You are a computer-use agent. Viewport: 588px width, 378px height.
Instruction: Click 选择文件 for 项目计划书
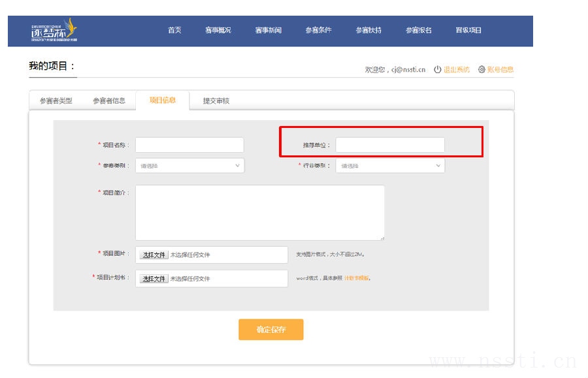click(154, 279)
